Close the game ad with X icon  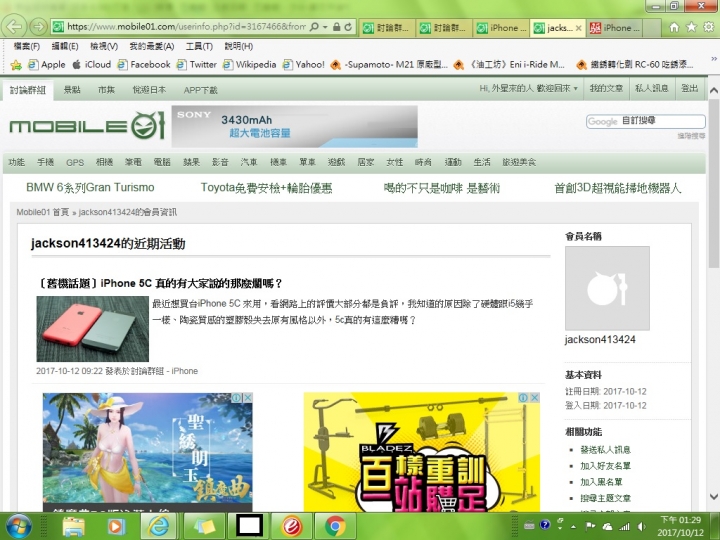point(248,398)
